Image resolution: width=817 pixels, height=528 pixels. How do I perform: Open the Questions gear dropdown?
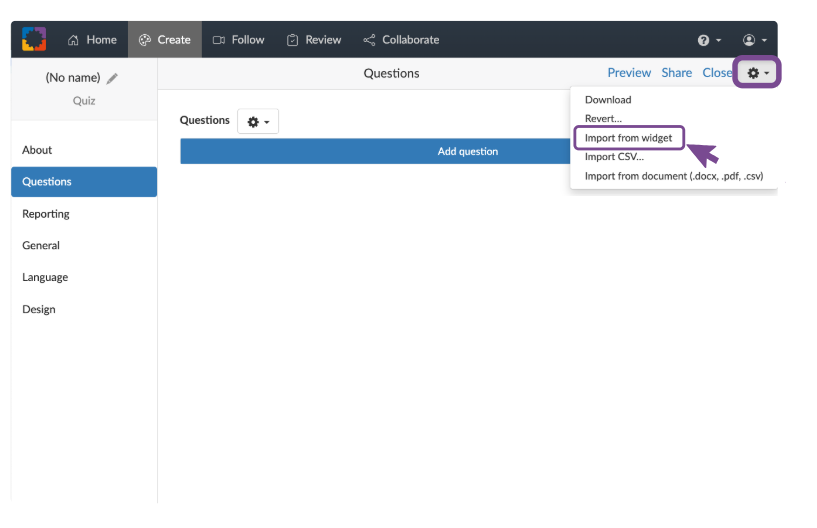(258, 121)
